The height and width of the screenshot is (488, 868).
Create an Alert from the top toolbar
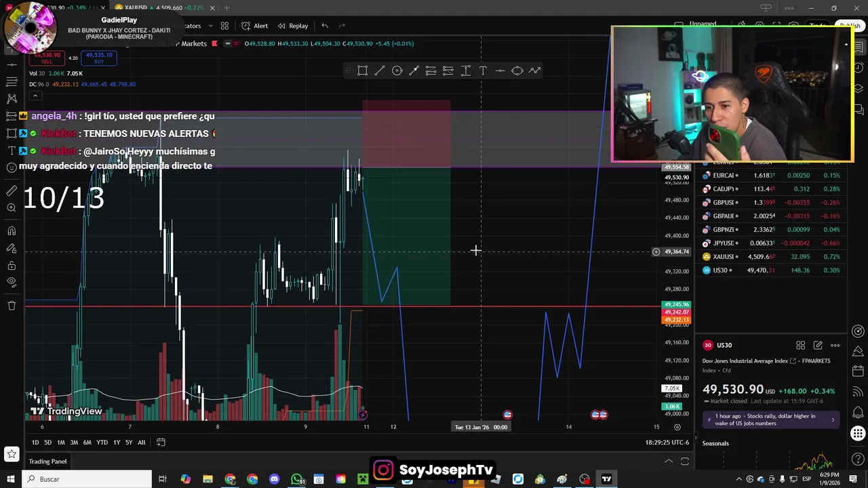pyautogui.click(x=255, y=26)
